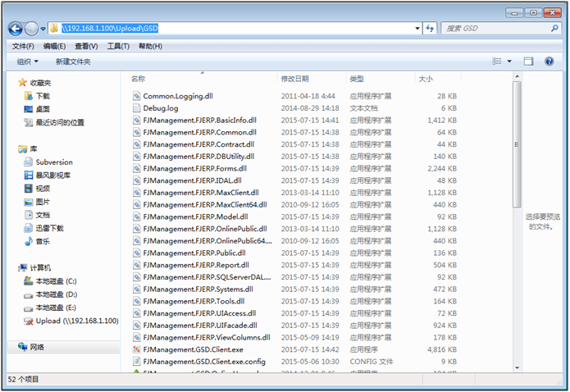Screen dimensions: 570x392
Task: Select FJManagement.FJERP.Contract.dll
Action: pyautogui.click(x=198, y=144)
